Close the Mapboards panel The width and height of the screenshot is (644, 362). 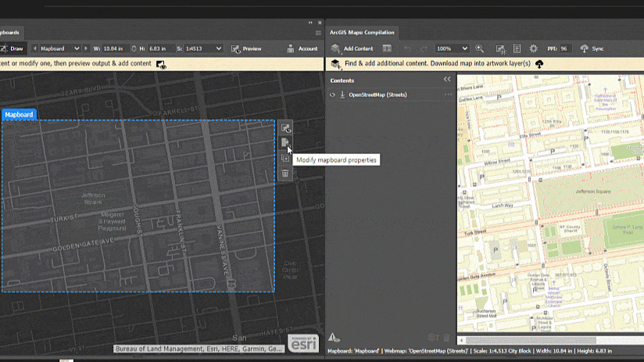320,23
